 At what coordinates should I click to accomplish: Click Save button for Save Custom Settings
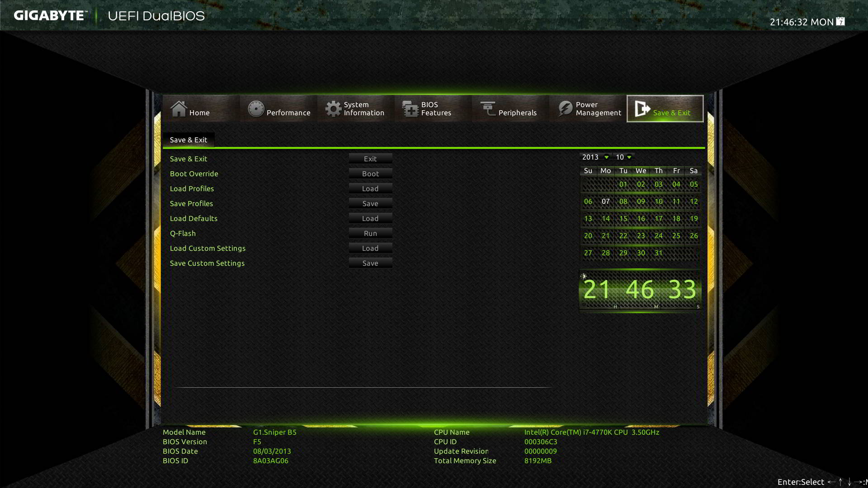[x=370, y=263]
